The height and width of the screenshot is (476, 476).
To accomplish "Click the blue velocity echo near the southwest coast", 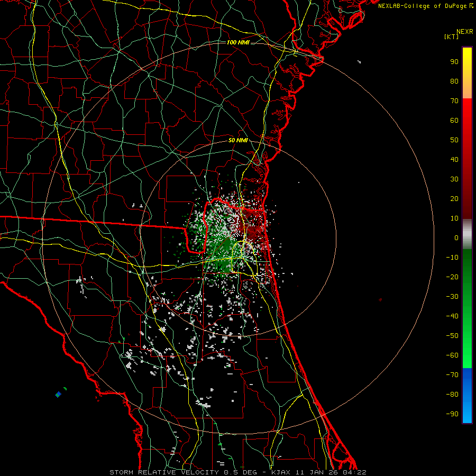I will pyautogui.click(x=58, y=395).
